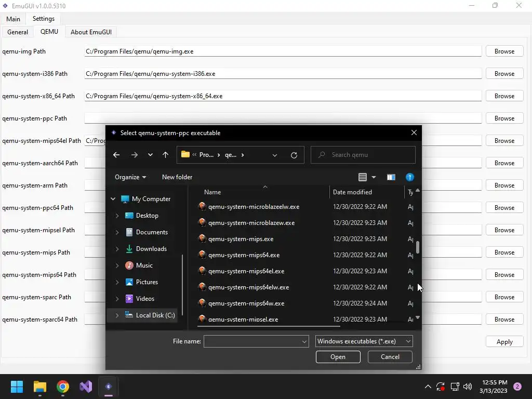Toggle the preview pane

(391, 177)
